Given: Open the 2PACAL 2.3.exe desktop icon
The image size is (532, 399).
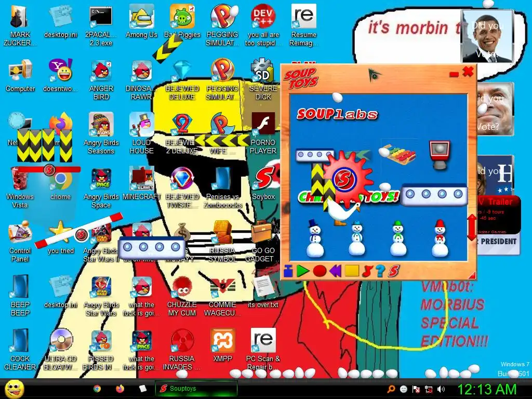Looking at the screenshot, I should click(x=101, y=25).
